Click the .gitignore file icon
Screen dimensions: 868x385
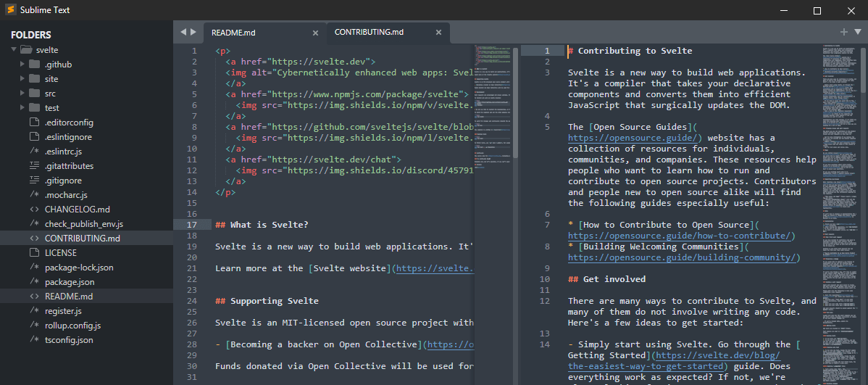click(x=34, y=180)
